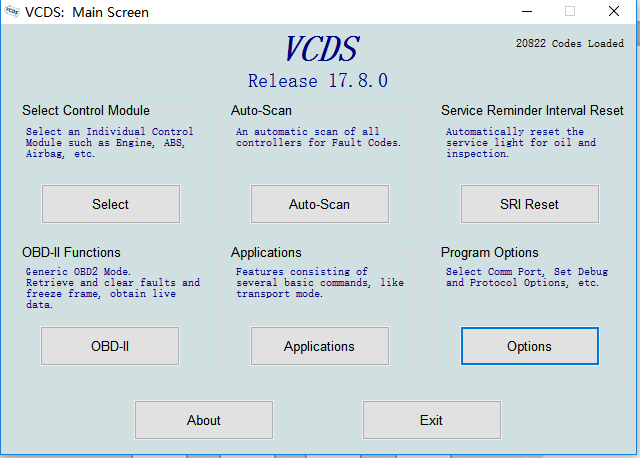The image size is (640, 458).
Task: Open the SRI Reset function
Action: [530, 204]
